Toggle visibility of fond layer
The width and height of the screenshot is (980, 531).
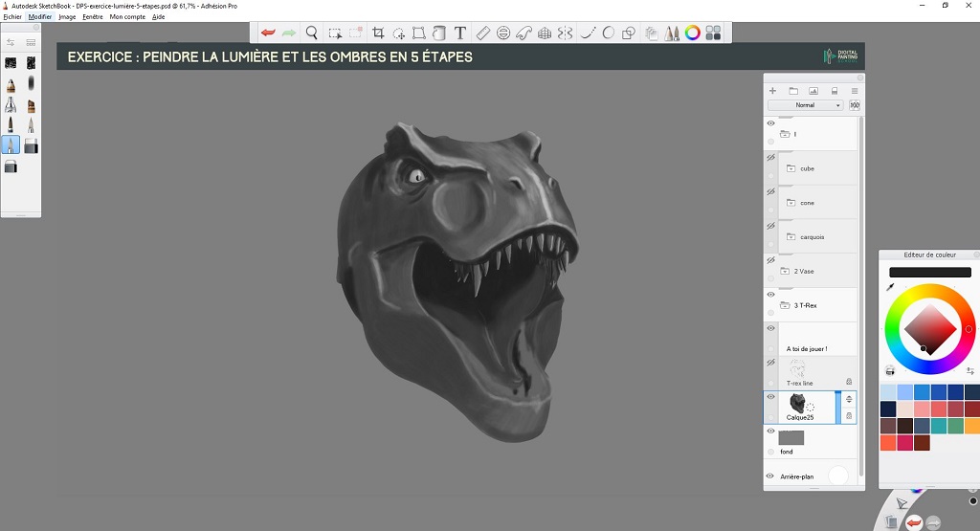coord(771,431)
